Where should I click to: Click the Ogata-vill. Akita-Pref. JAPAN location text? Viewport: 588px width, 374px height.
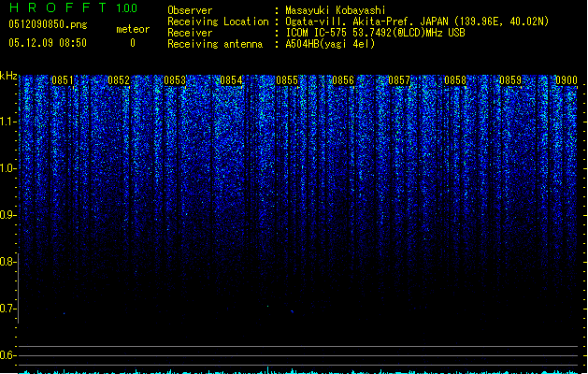click(x=417, y=22)
